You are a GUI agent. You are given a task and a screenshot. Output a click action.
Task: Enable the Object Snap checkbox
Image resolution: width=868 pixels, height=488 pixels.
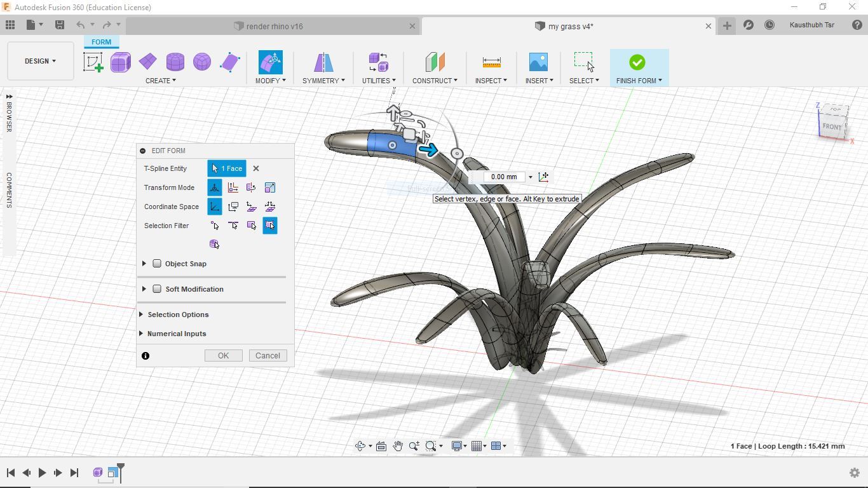coord(157,264)
